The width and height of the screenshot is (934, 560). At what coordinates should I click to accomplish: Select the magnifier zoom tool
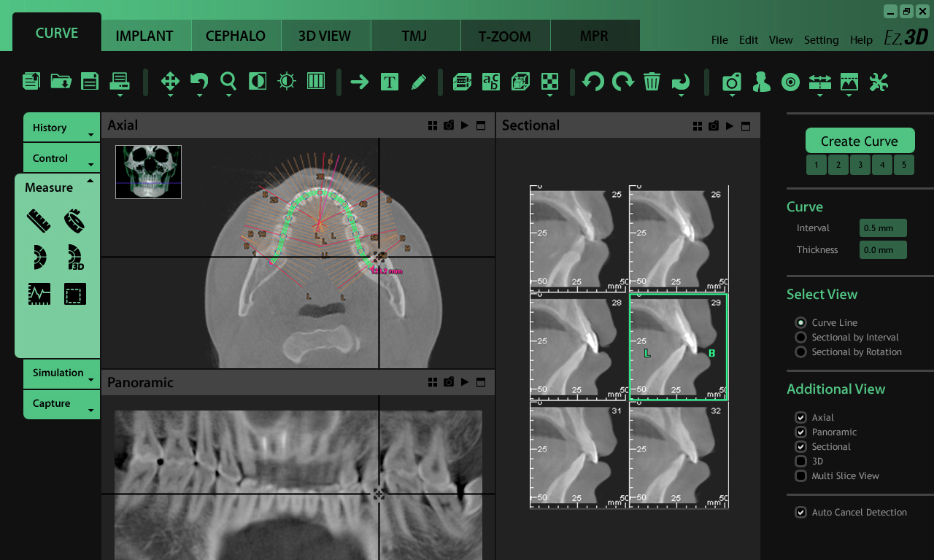pos(228,81)
